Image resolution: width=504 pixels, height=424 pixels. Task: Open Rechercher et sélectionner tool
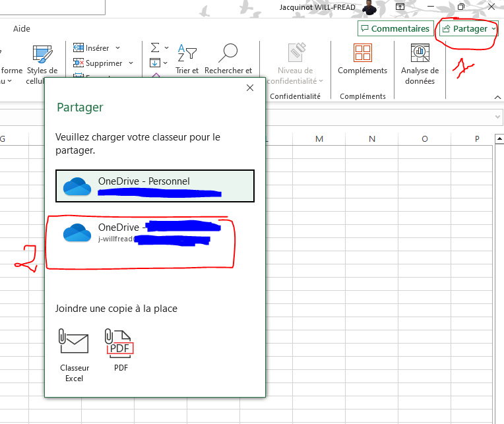coord(228,59)
